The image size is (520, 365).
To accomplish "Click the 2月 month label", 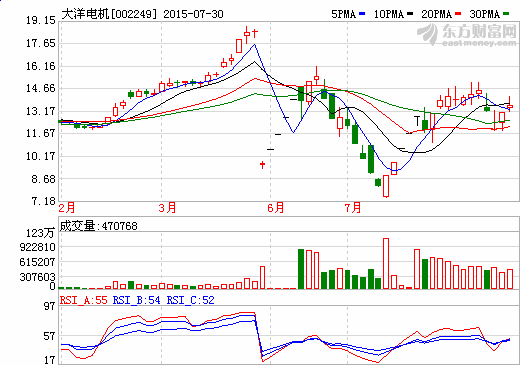I will [x=67, y=208].
